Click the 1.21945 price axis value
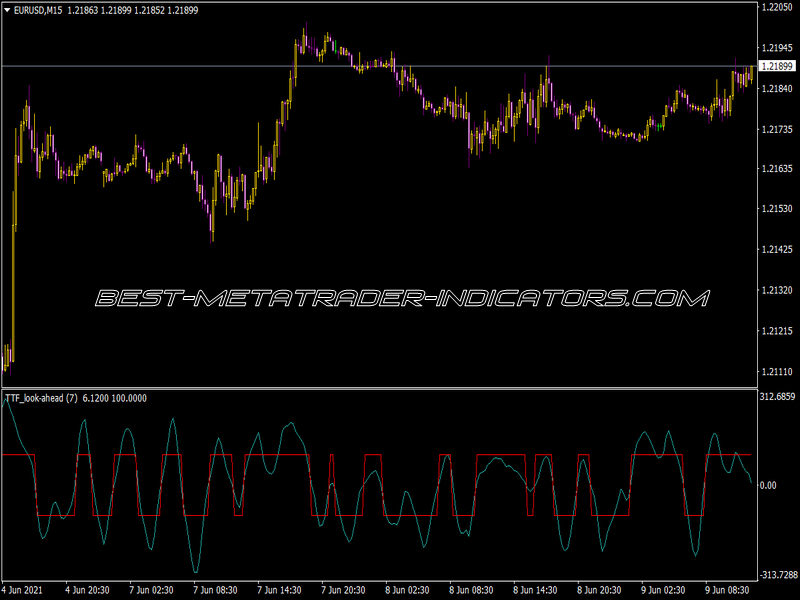Viewport: 800px width, 600px height. pyautogui.click(x=778, y=48)
